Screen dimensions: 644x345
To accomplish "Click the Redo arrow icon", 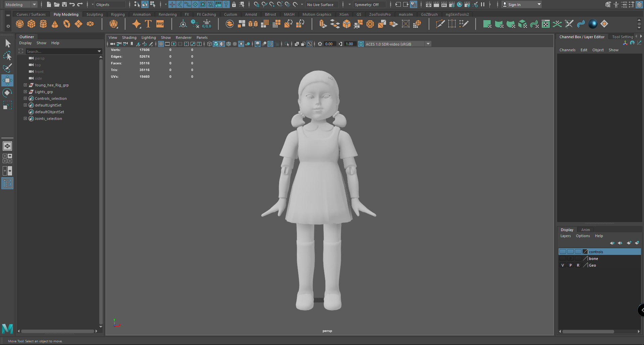I will pos(80,4).
